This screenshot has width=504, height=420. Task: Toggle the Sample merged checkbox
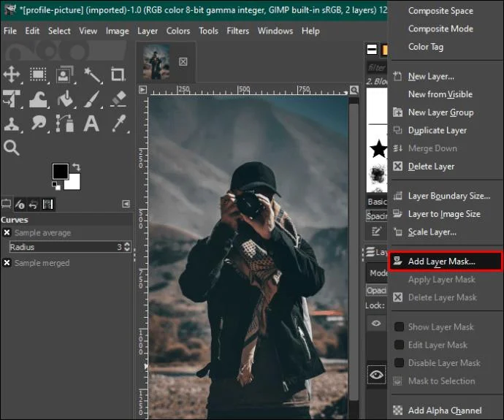coord(7,263)
